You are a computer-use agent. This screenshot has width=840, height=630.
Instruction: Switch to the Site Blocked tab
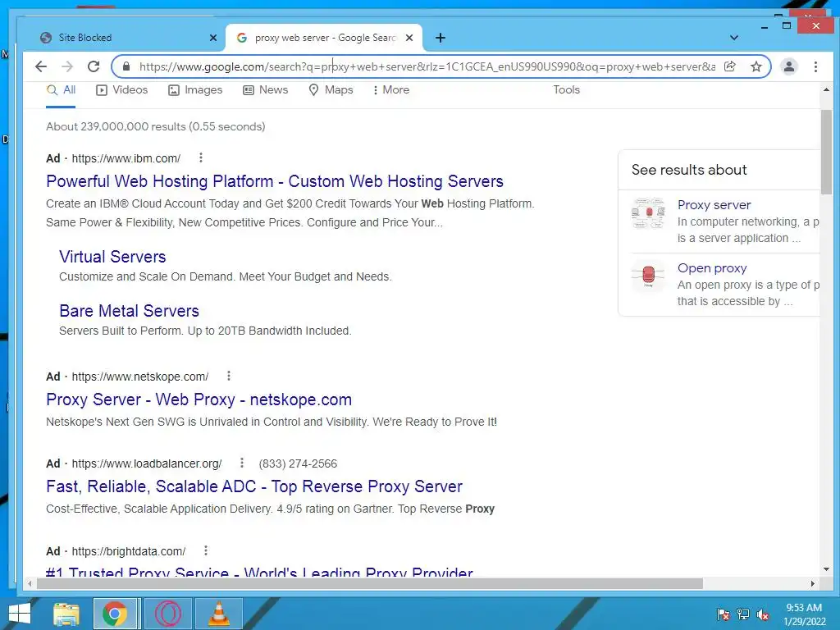[123, 38]
